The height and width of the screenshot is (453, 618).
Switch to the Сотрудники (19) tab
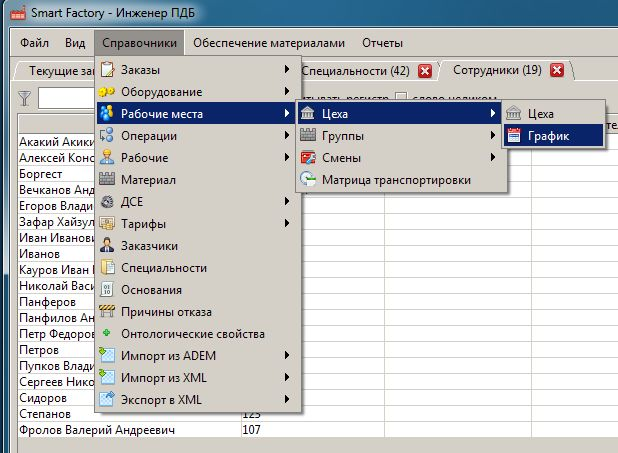coord(497,70)
